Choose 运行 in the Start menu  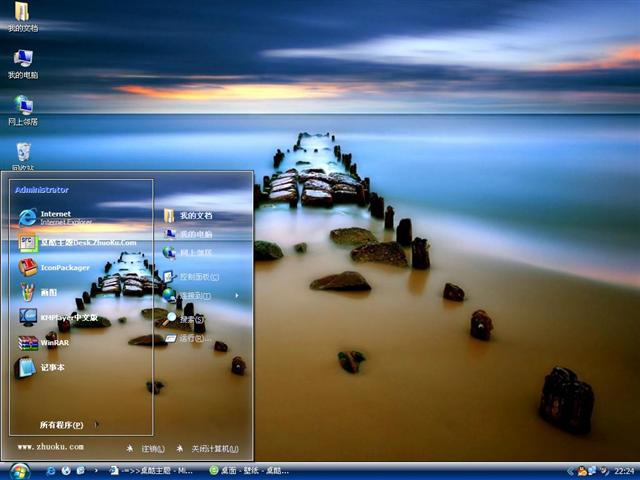point(190,339)
